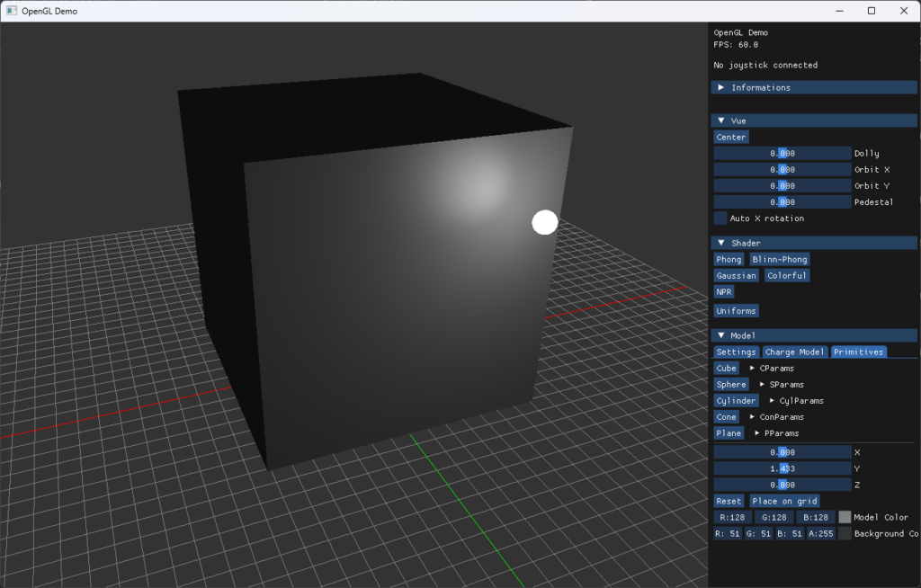Collapse the Vue section
921x588 pixels.
point(814,120)
